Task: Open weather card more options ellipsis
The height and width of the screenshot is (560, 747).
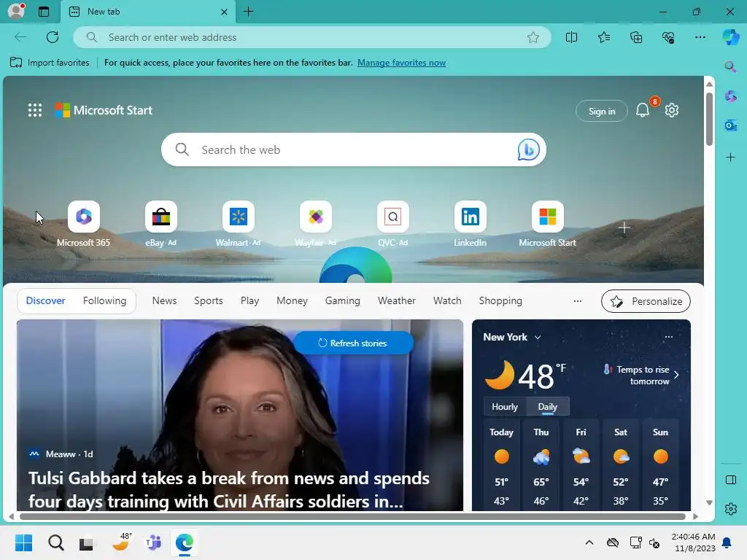Action: tap(668, 337)
